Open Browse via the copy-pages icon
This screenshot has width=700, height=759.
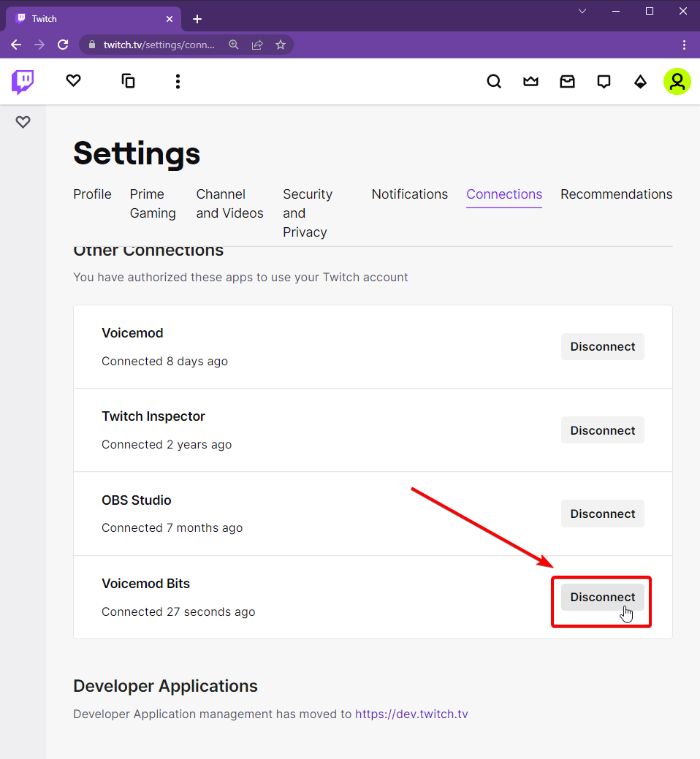coord(128,81)
